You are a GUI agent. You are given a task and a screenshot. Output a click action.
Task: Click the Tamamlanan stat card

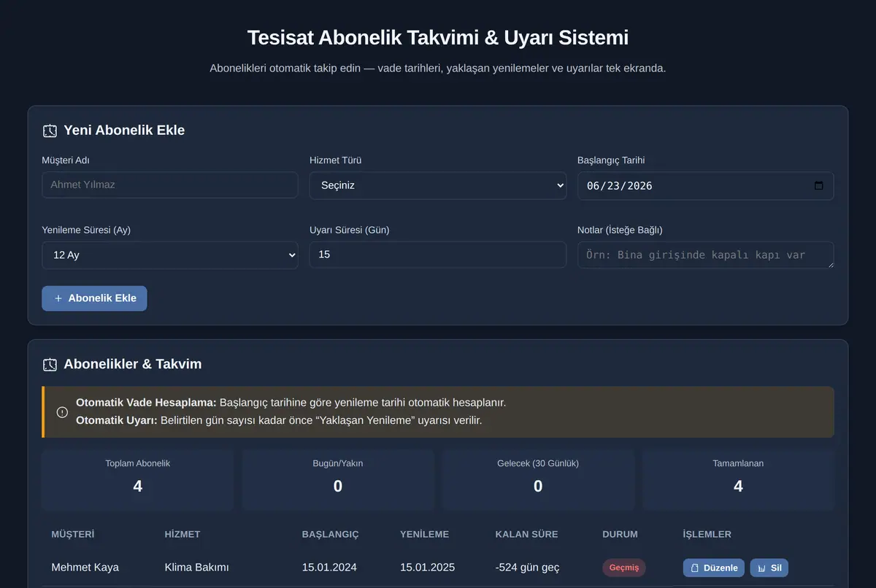738,479
